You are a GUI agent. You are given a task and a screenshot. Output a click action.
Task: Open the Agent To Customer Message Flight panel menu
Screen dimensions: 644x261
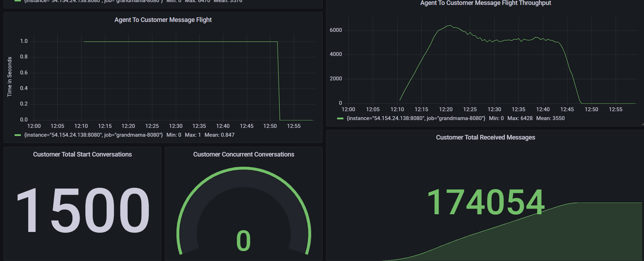coord(163,20)
